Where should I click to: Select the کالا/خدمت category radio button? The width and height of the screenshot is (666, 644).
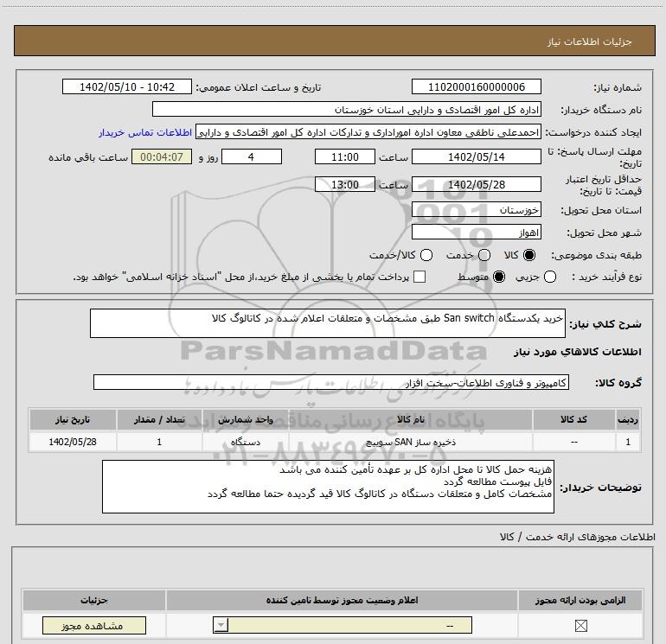click(426, 255)
